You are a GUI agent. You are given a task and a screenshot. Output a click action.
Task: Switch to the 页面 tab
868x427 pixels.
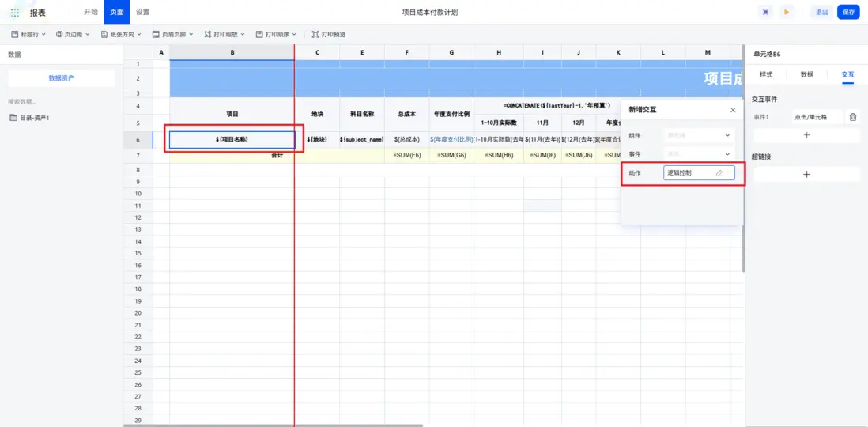(x=117, y=12)
